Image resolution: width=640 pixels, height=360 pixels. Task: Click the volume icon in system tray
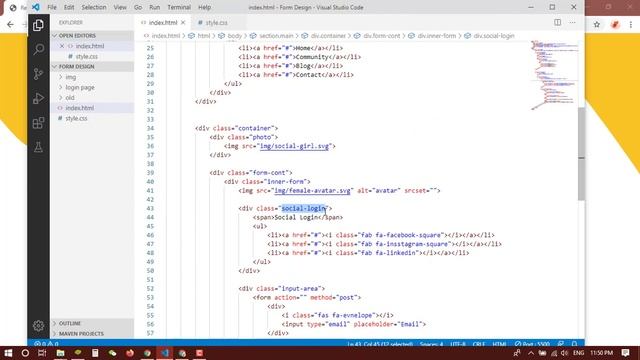click(564, 353)
